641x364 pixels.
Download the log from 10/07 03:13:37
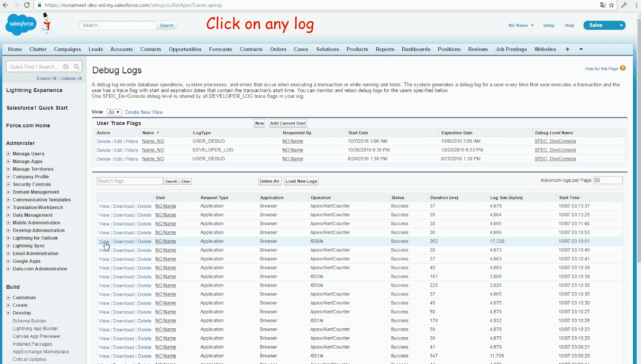(123, 206)
